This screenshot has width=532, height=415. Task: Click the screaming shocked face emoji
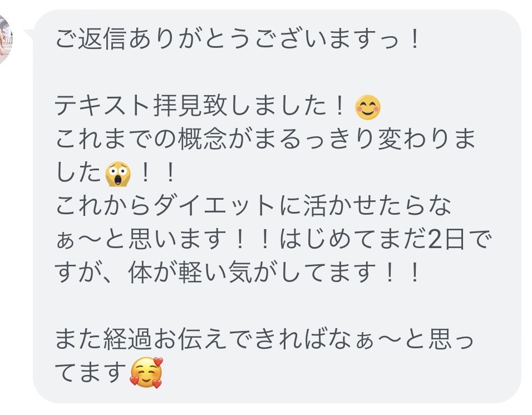[118, 174]
